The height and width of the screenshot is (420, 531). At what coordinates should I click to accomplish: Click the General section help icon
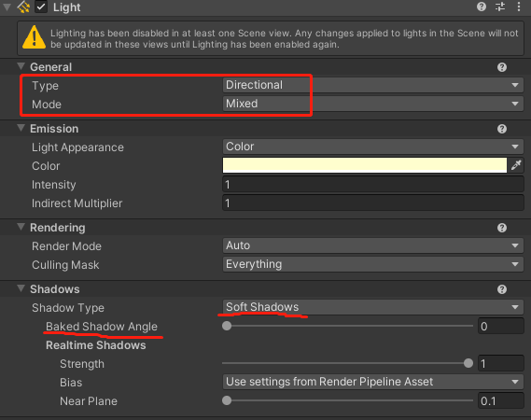pyautogui.click(x=502, y=67)
